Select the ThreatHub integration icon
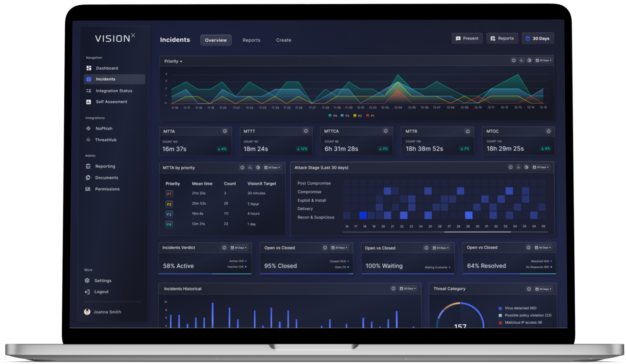 [x=88, y=140]
